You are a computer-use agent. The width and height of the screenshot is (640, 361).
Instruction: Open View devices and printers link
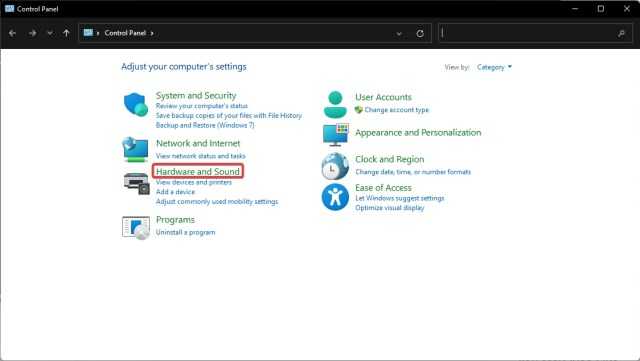193,183
